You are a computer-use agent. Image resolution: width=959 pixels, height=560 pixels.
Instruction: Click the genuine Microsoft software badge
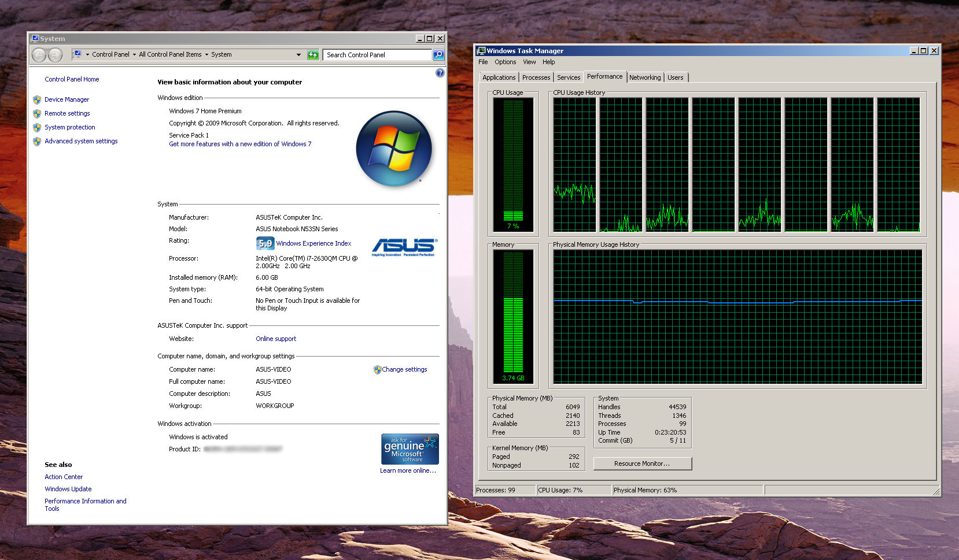point(410,449)
